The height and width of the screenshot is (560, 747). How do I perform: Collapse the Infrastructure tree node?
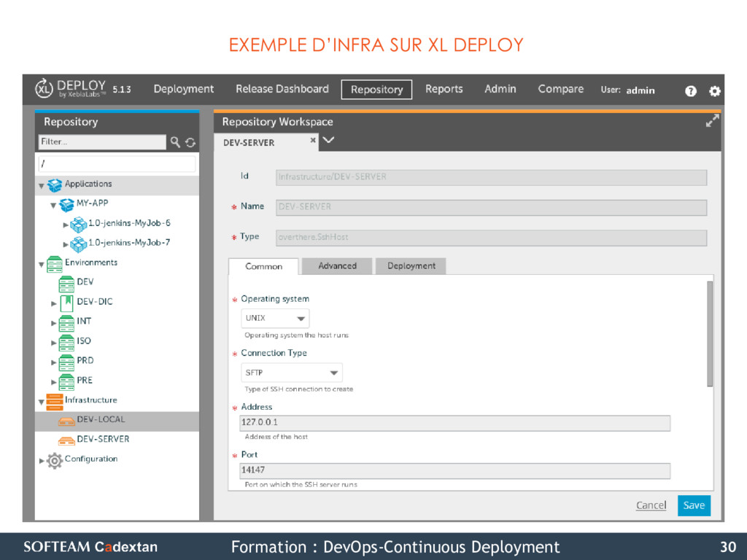[42, 402]
